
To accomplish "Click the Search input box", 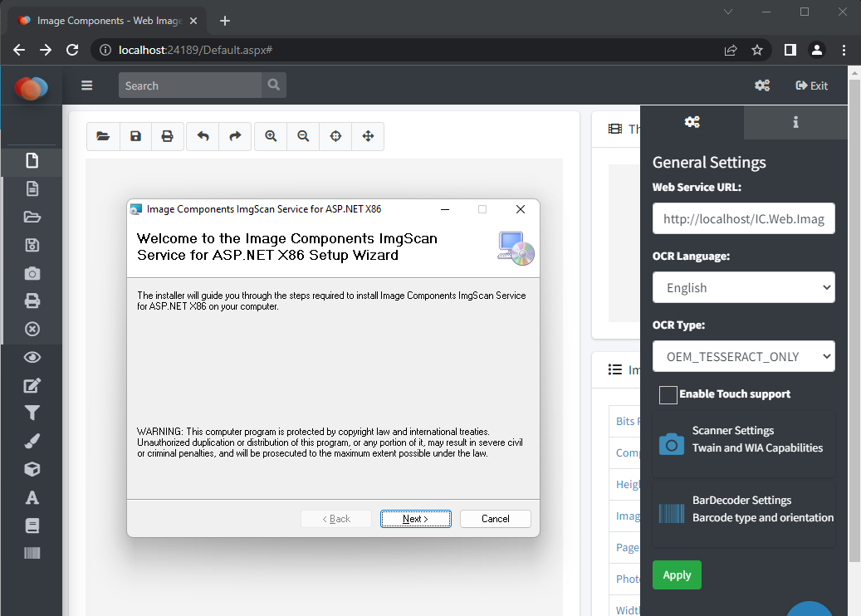I will 190,86.
